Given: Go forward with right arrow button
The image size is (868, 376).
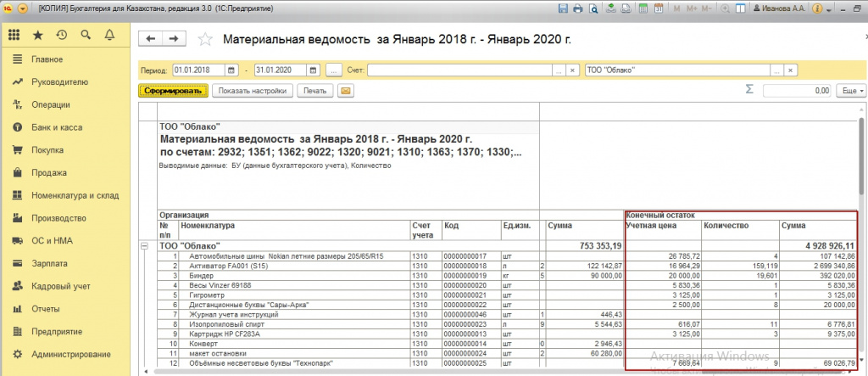Looking at the screenshot, I should point(174,38).
